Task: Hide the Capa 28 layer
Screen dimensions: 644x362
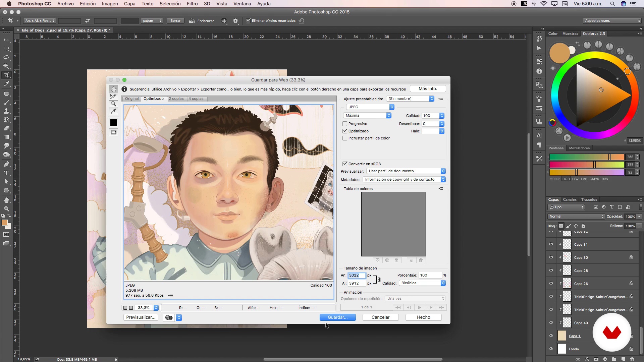Action: (x=551, y=270)
